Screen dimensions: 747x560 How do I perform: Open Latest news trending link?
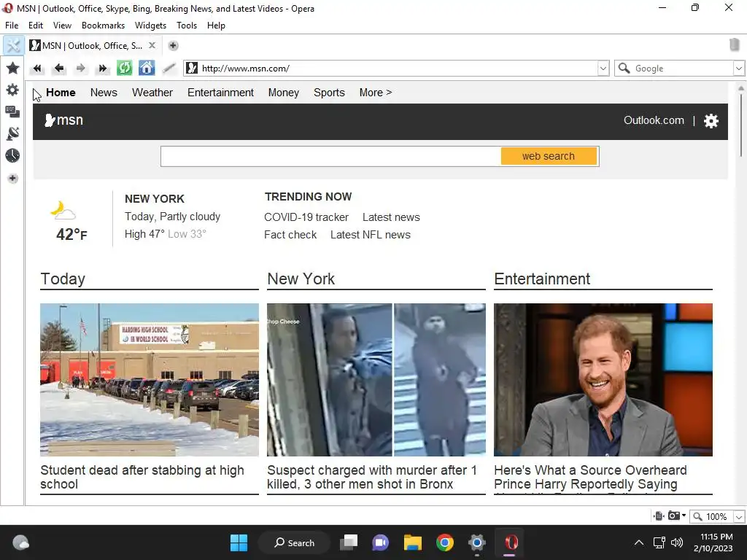tap(391, 217)
